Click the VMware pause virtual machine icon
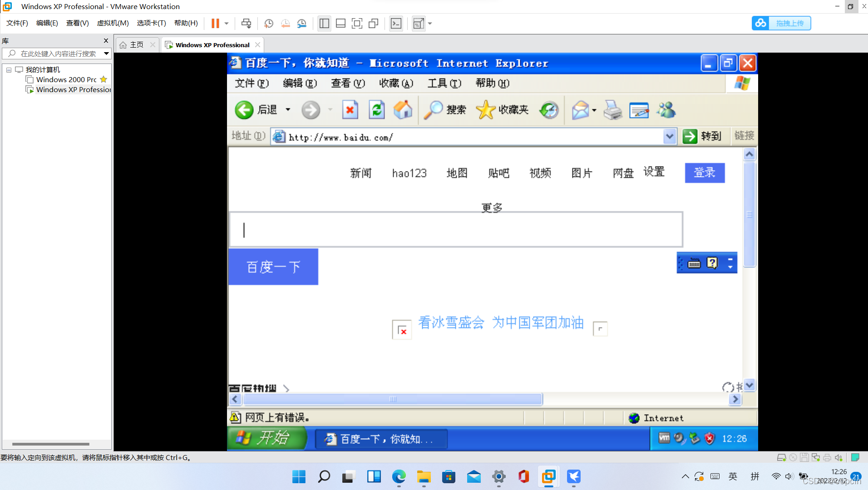This screenshot has height=490, width=868. click(215, 23)
